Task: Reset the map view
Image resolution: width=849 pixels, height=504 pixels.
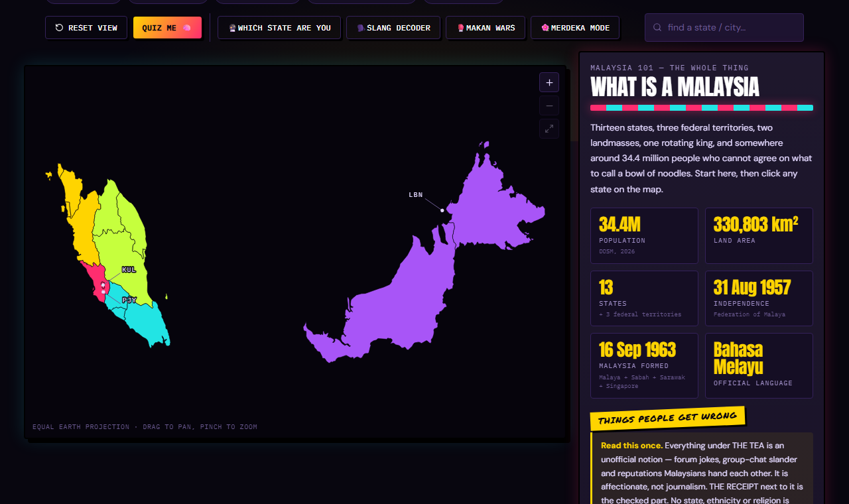Action: [86, 28]
